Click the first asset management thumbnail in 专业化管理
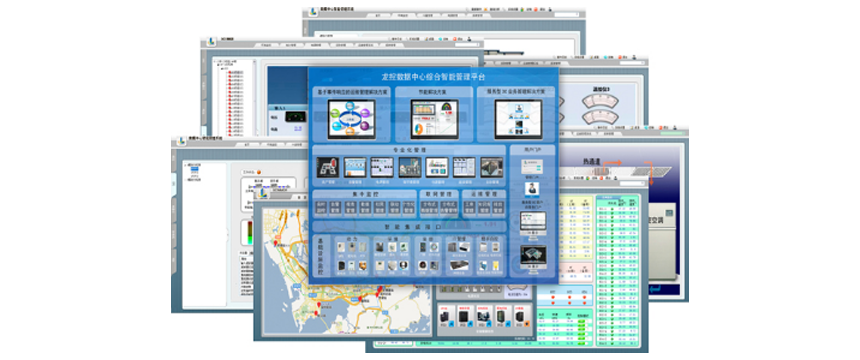 (x=327, y=167)
